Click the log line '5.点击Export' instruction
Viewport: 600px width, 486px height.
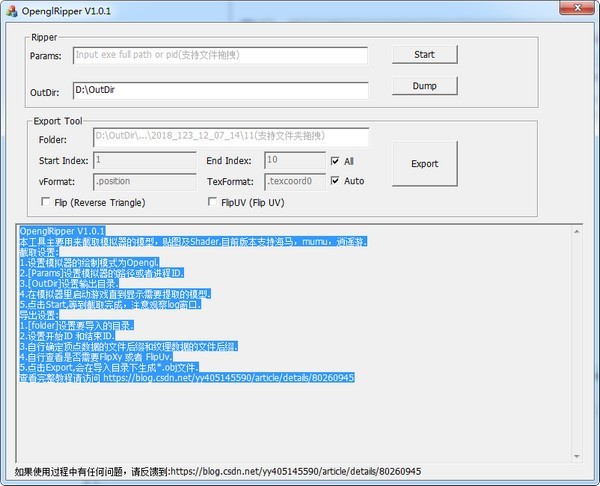[109, 368]
